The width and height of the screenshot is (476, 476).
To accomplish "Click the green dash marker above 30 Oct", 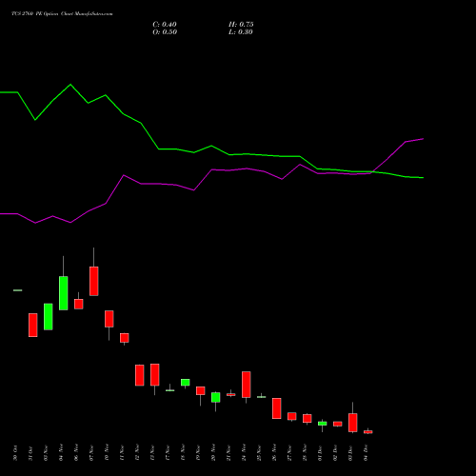I will [x=18, y=290].
